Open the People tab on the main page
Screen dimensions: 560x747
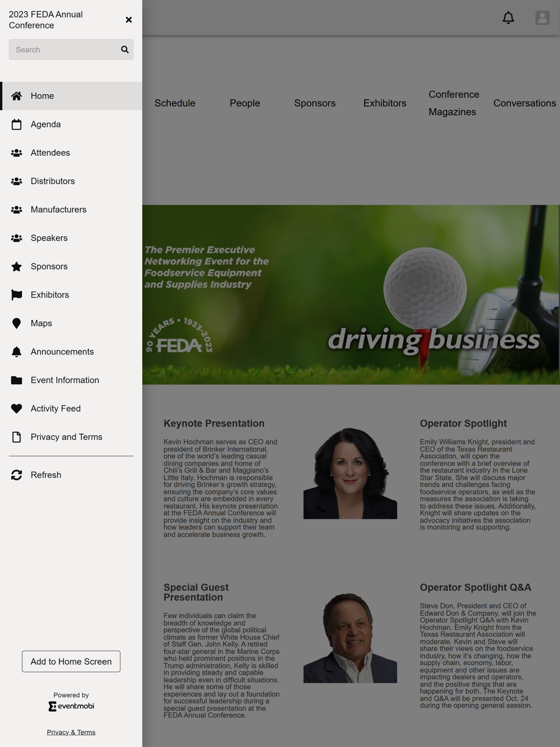(245, 103)
